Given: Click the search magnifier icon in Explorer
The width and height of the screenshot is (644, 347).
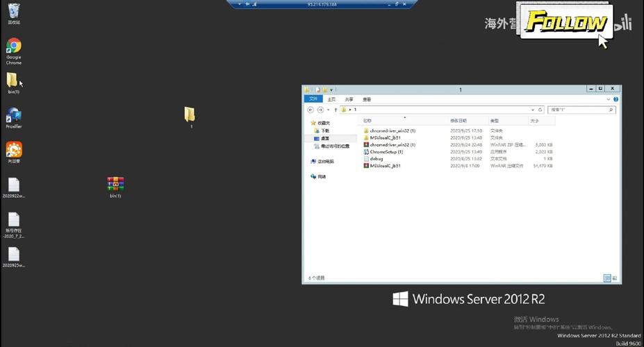Looking at the screenshot, I should pos(611,110).
